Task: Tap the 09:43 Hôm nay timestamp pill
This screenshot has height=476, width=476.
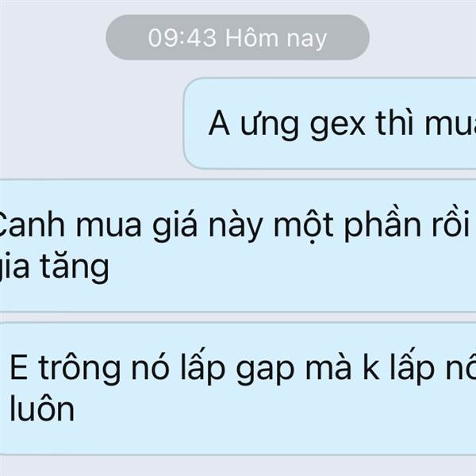Action: [237, 37]
